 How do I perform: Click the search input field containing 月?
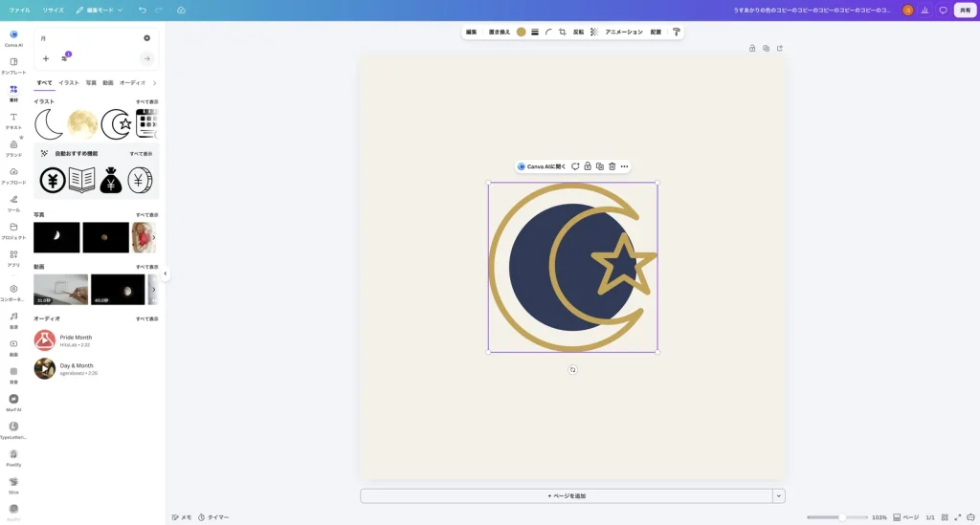click(89, 38)
